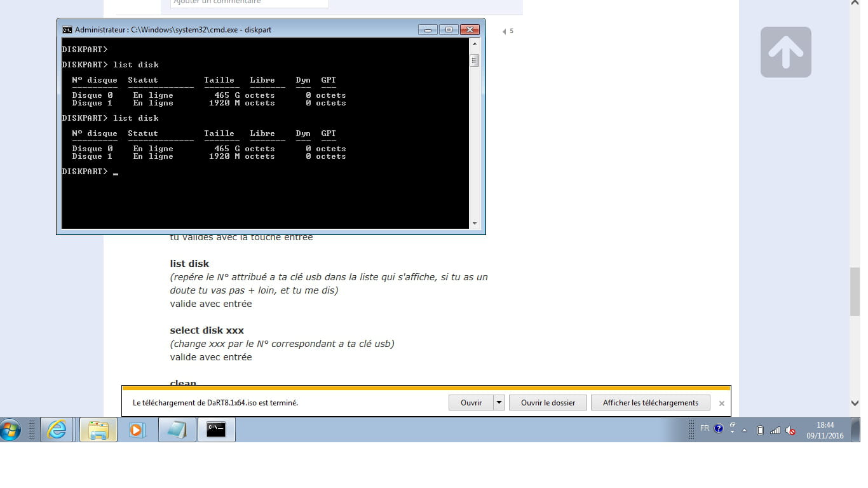Click the '(change xxx par le N°' line
The height and width of the screenshot is (488, 868).
tap(282, 344)
